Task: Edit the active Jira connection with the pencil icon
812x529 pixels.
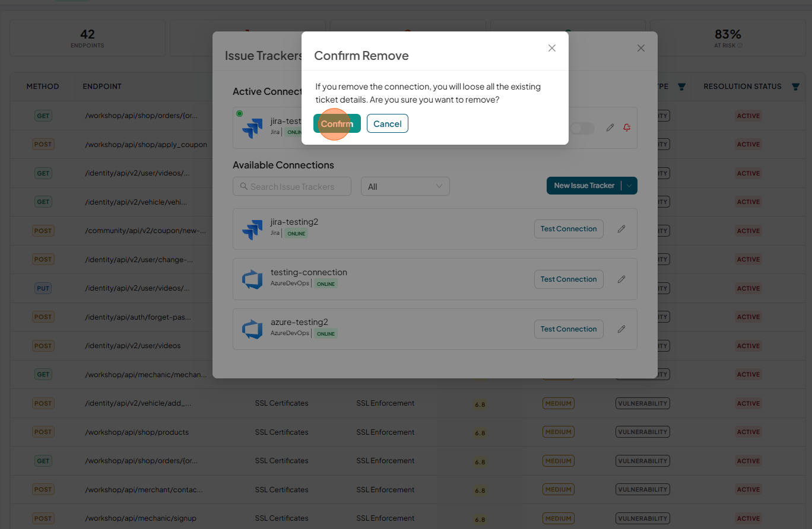Action: point(610,128)
